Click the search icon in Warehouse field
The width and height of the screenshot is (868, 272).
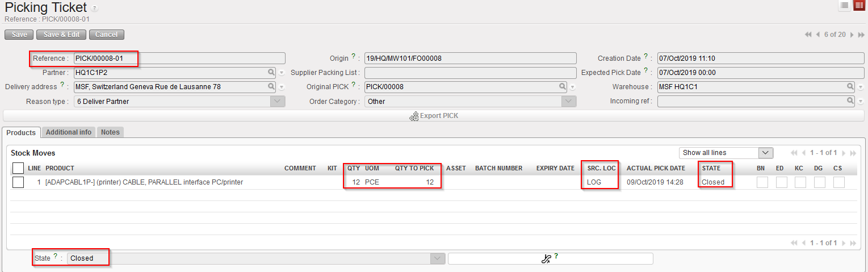(850, 87)
